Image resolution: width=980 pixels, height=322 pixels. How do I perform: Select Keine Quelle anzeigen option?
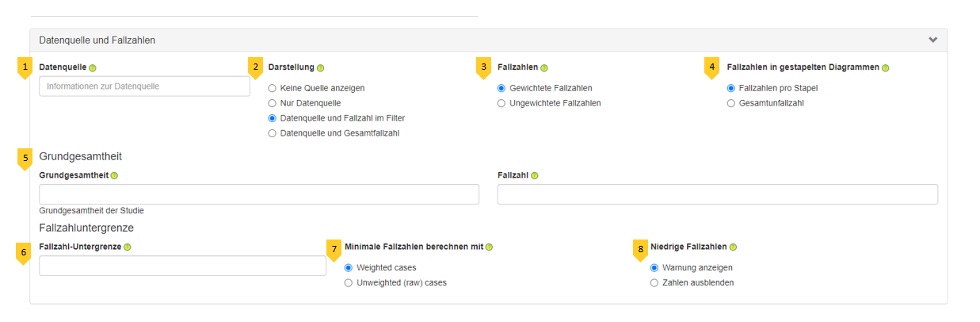click(x=273, y=88)
